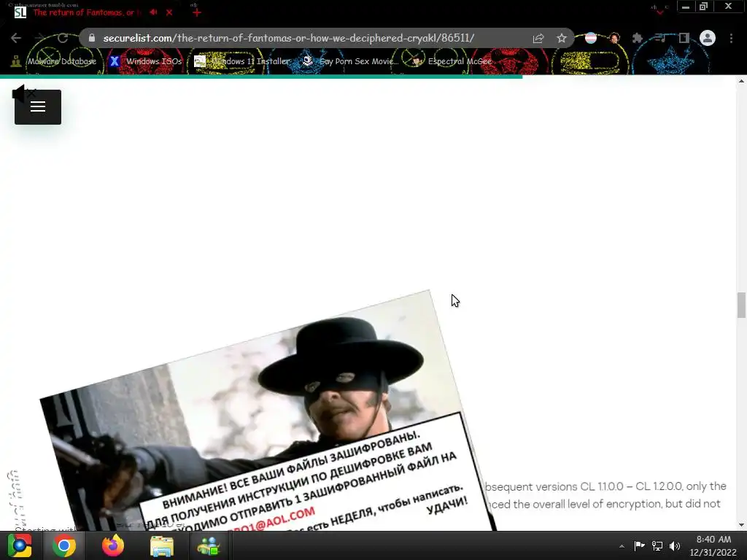
Task: Open the portrait avatar extension icon
Action: pos(614,39)
